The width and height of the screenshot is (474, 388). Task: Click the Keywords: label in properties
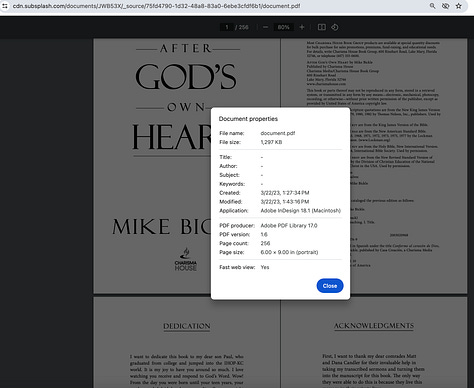tap(232, 184)
